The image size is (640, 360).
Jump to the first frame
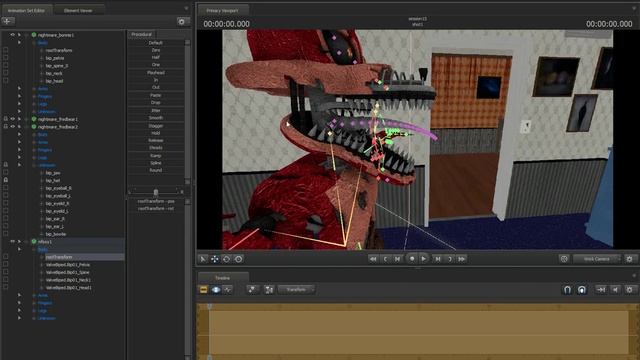(373, 259)
